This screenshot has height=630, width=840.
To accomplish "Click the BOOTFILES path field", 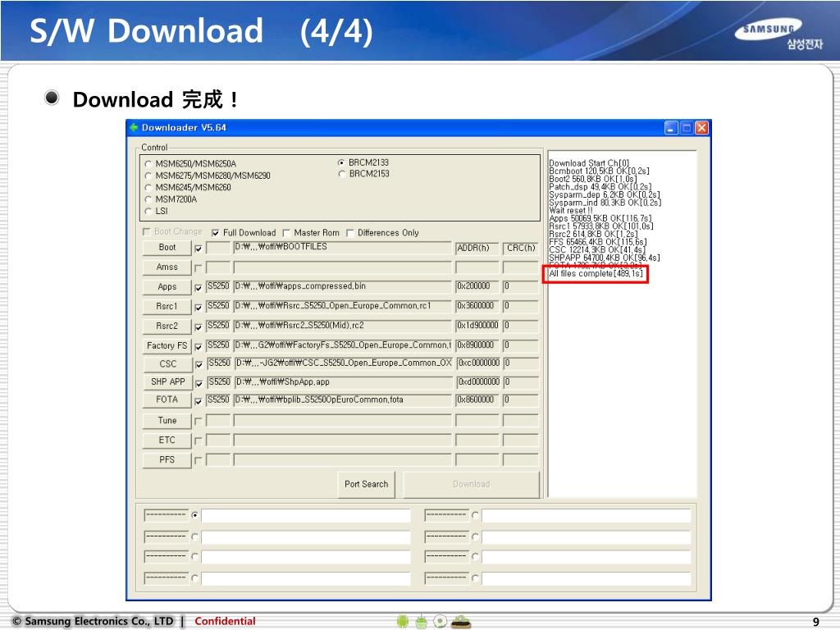I will [x=342, y=247].
